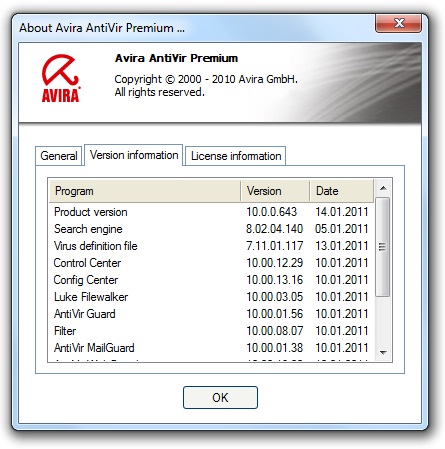Confirm with the OK button

tap(220, 397)
